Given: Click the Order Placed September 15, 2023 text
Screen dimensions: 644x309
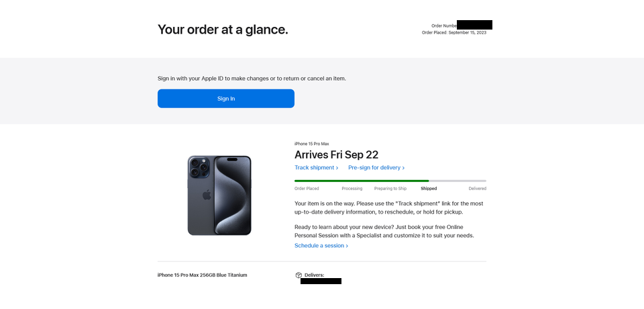Looking at the screenshot, I should [454, 32].
